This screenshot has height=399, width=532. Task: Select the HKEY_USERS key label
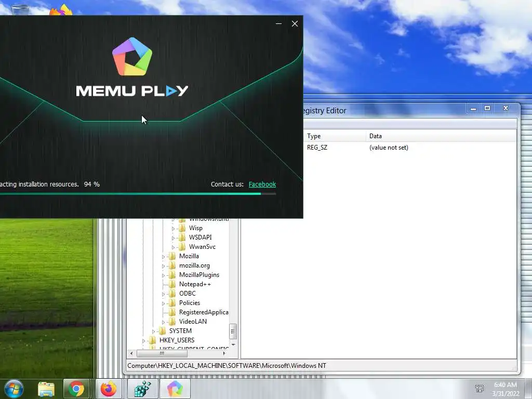(177, 340)
